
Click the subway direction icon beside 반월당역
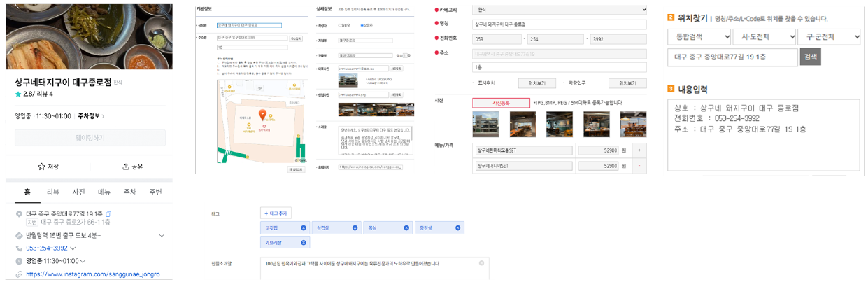pos(19,236)
